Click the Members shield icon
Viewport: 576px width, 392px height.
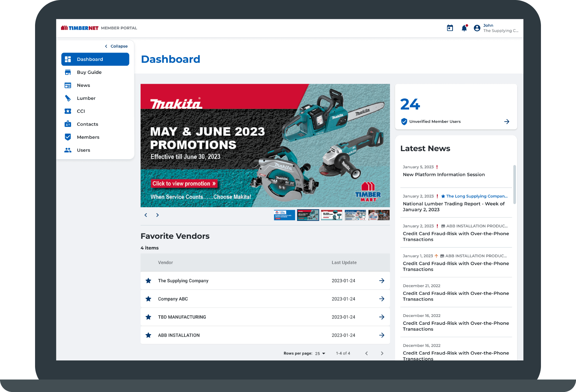[x=68, y=137]
